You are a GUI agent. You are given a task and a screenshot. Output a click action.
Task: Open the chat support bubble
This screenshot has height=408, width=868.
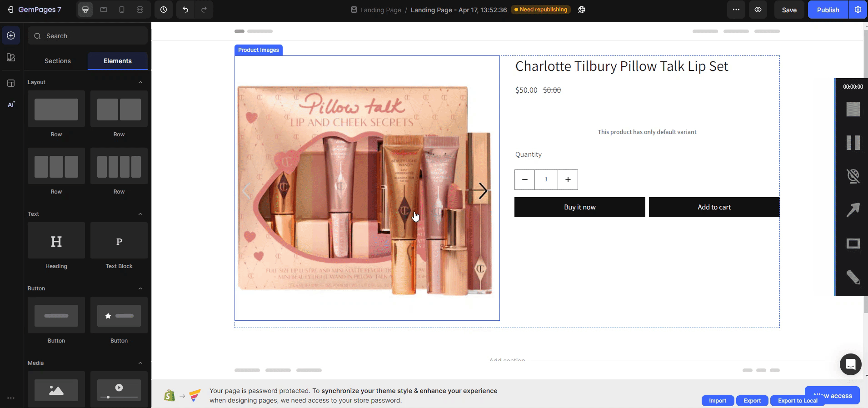point(851,364)
